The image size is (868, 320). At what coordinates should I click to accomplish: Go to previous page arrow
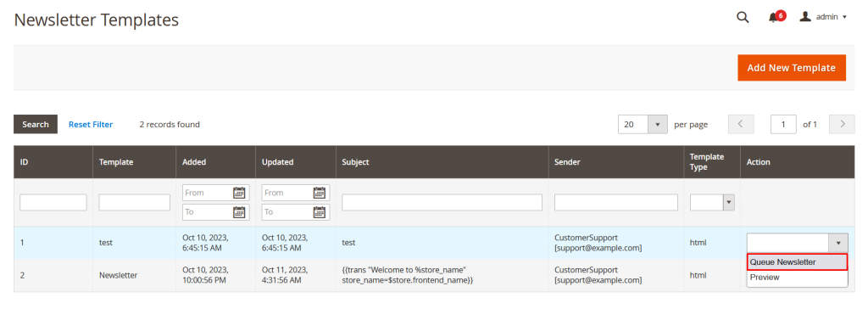[741, 124]
